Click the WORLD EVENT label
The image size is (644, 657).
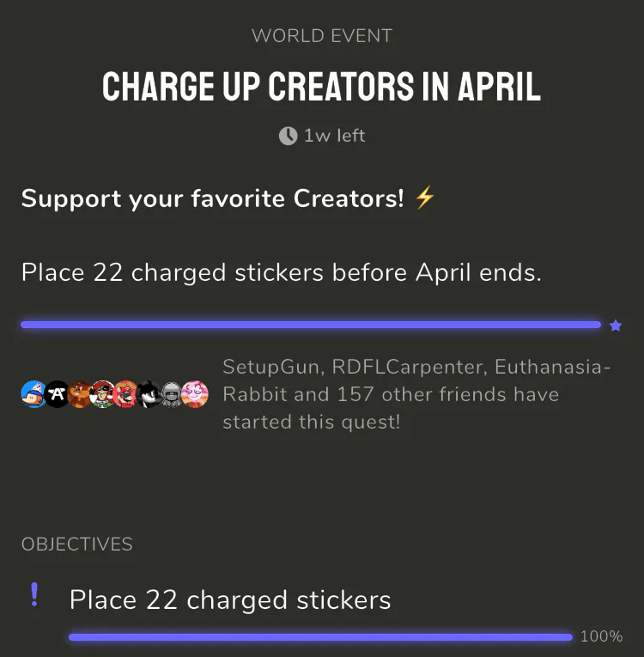(322, 36)
